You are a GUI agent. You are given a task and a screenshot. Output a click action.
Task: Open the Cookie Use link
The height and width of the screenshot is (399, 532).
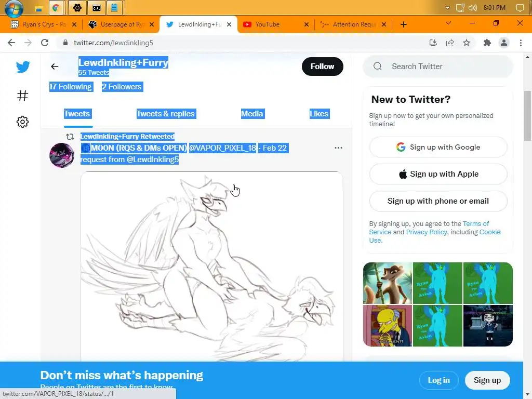pyautogui.click(x=490, y=232)
